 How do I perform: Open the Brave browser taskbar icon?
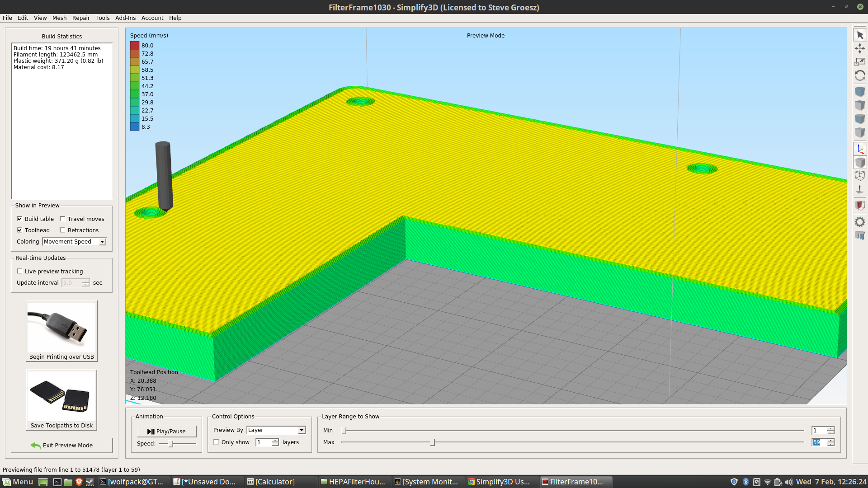[x=79, y=482]
